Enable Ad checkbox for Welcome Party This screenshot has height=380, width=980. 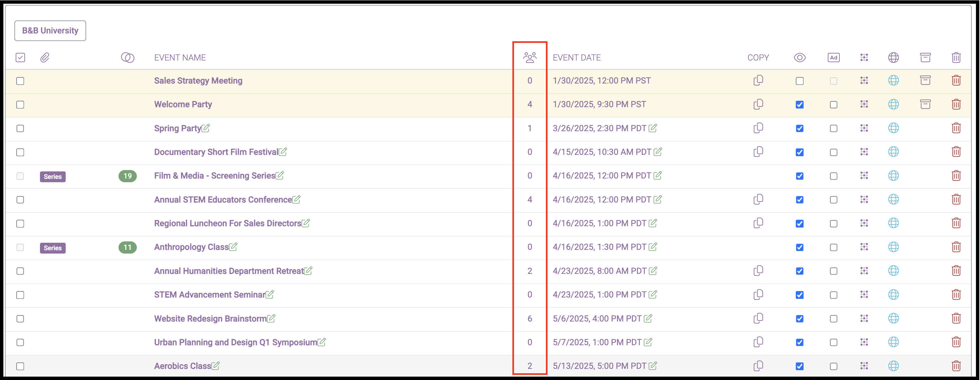833,104
